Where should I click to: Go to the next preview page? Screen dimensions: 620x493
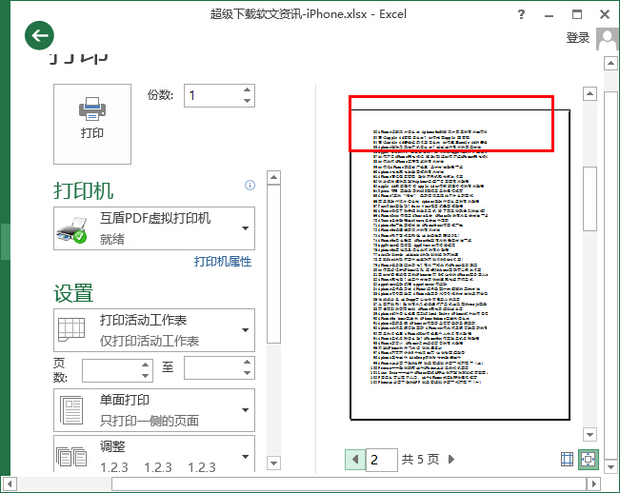coord(452,459)
